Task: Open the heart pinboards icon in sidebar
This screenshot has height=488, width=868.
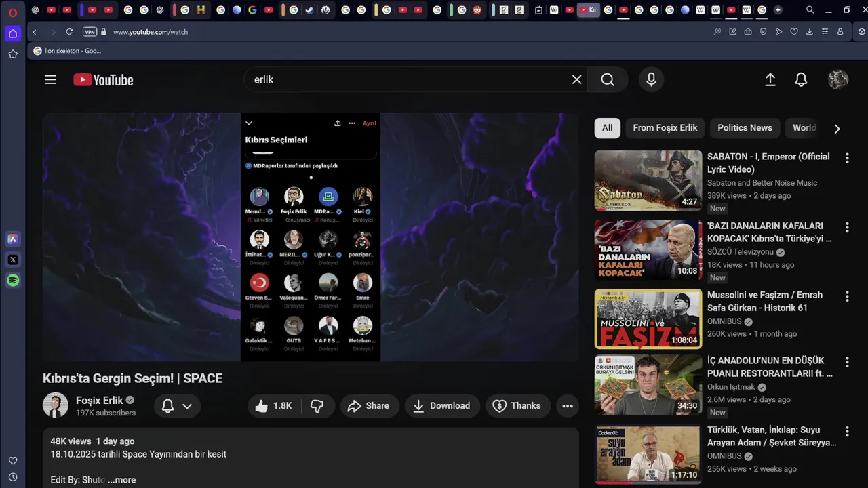Action: pos(12,460)
